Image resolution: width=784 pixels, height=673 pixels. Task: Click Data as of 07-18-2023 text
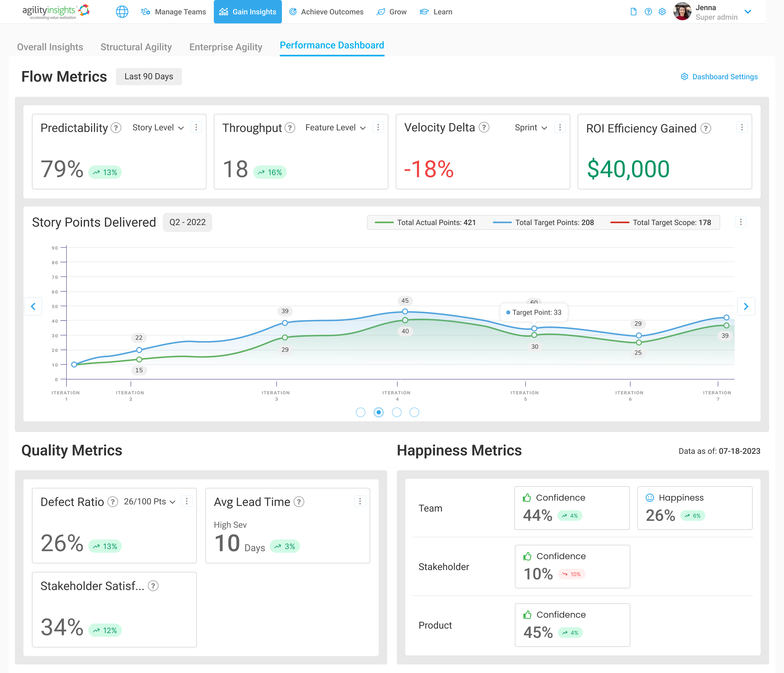(x=719, y=451)
